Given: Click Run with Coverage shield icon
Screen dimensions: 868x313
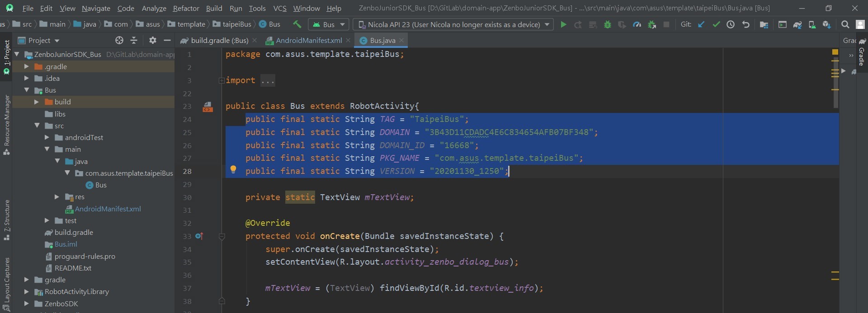Looking at the screenshot, I should click(x=622, y=24).
